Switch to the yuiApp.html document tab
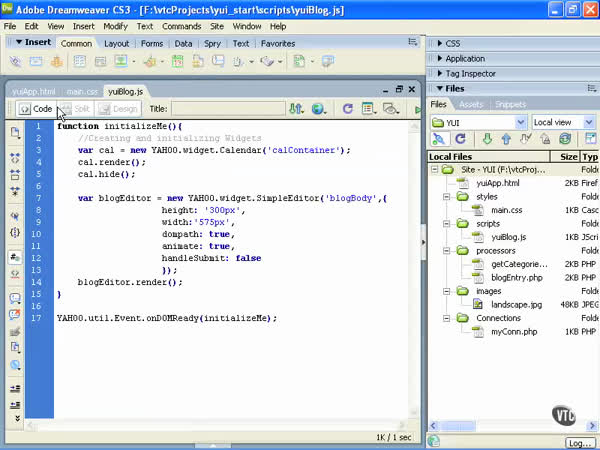 (32, 91)
